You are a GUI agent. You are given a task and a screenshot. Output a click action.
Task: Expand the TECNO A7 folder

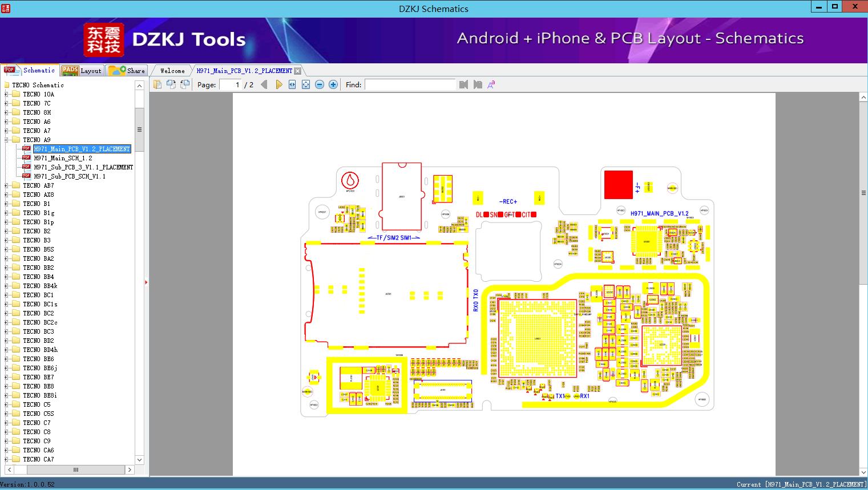tap(6, 131)
